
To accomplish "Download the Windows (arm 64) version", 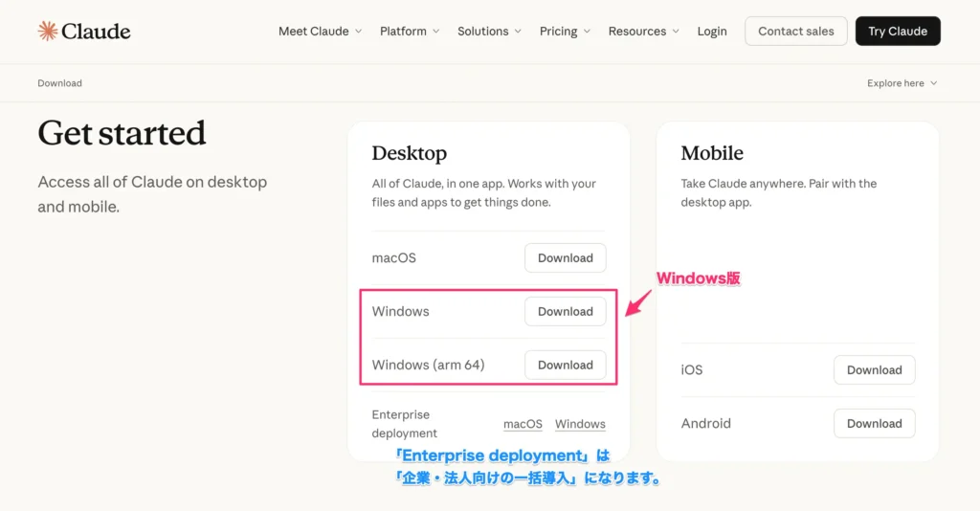I will click(x=565, y=366).
